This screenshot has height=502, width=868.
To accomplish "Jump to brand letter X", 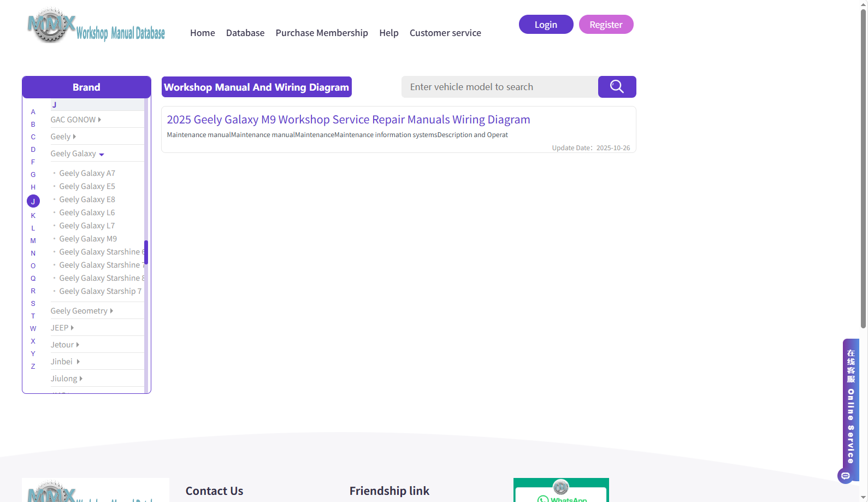I will point(33,341).
